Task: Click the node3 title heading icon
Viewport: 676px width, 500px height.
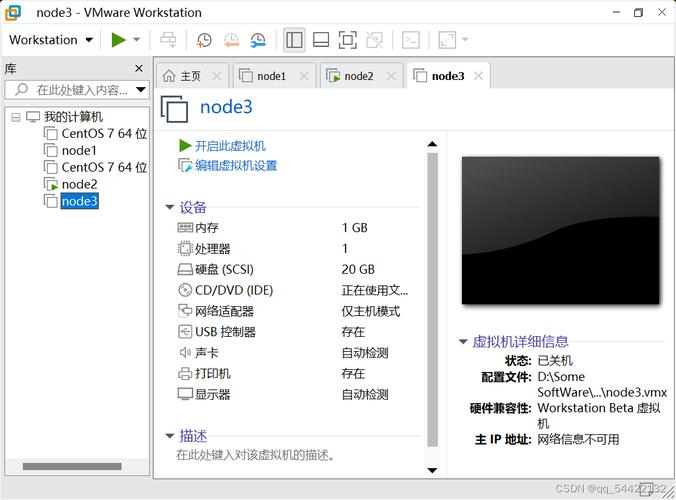Action: point(174,109)
